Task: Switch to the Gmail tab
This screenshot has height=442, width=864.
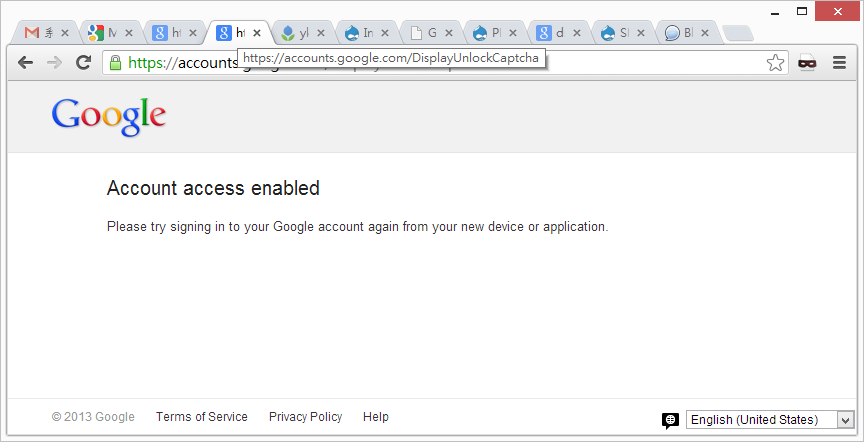Action: (x=40, y=33)
